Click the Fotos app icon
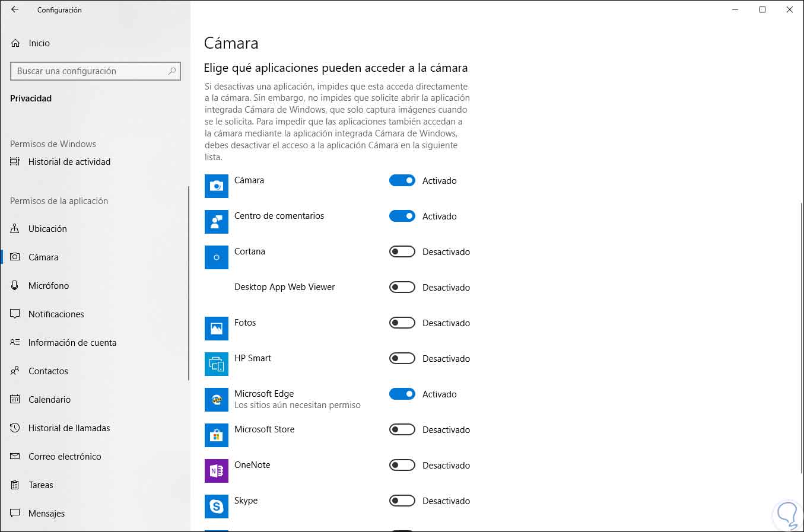Screen dimensions: 804x532 pos(216,329)
